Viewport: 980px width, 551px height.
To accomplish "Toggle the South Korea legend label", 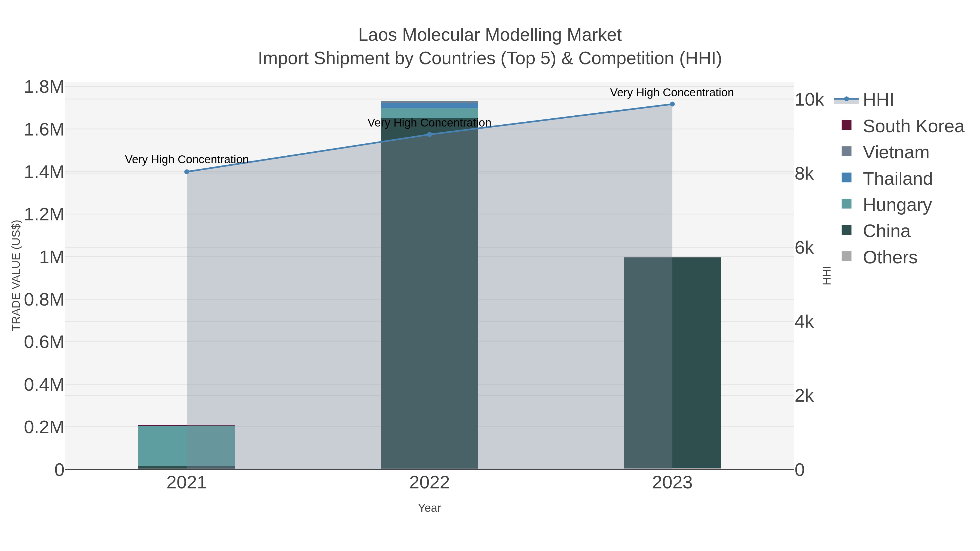I will coord(913,126).
